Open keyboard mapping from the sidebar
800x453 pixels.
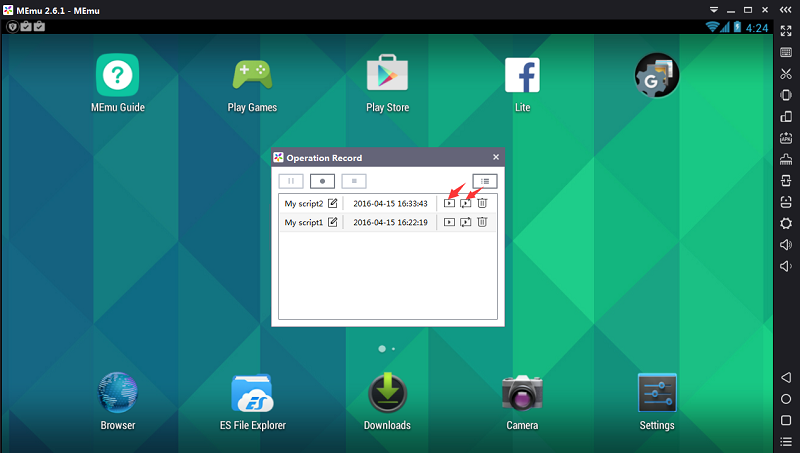coord(785,52)
